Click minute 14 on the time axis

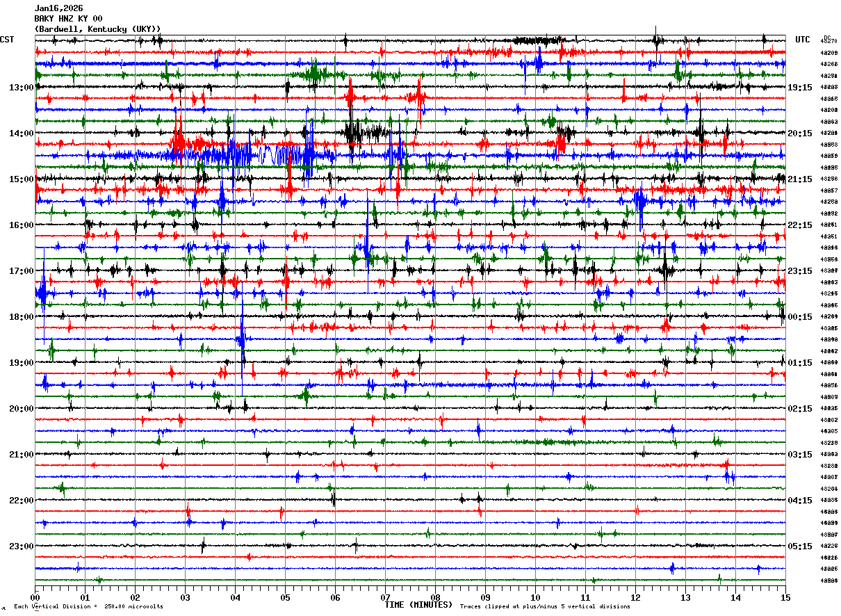(735, 597)
